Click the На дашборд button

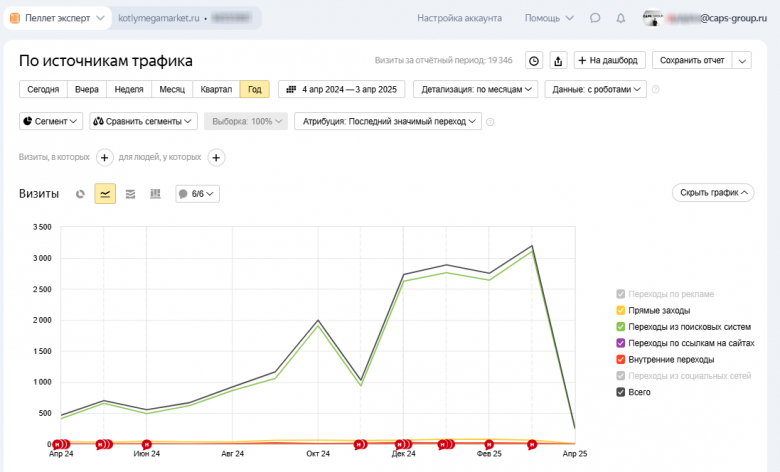click(x=609, y=61)
